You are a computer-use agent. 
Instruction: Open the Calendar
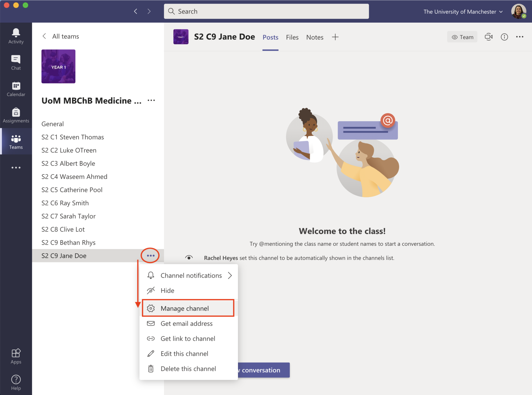pos(16,88)
